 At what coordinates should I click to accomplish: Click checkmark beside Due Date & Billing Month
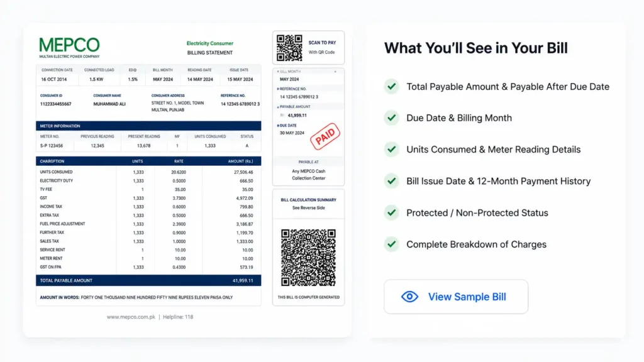392,118
